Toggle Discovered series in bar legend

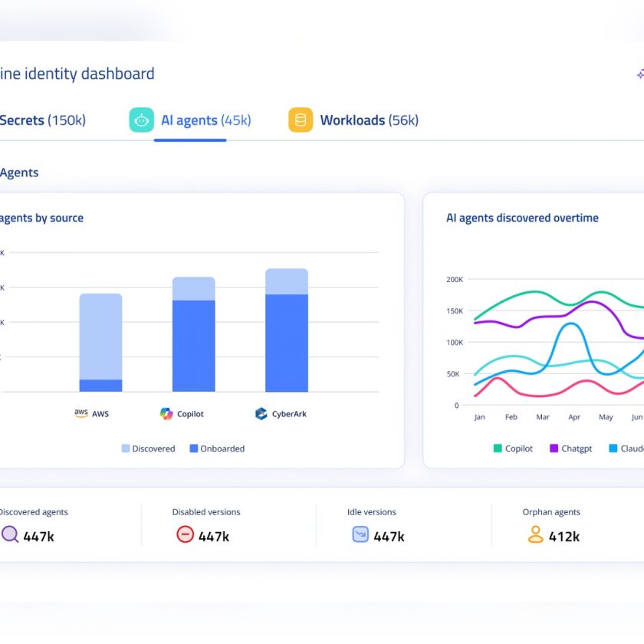(x=148, y=449)
